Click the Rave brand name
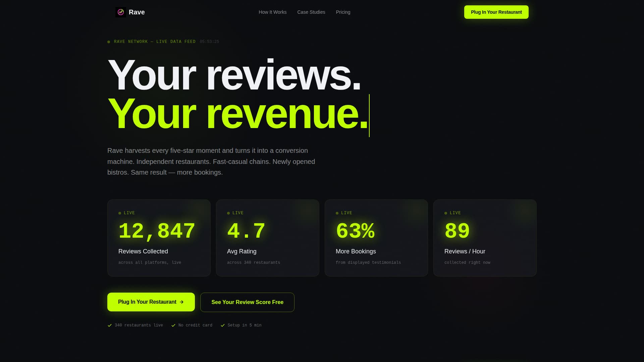This screenshot has width=644, height=362. tap(137, 12)
